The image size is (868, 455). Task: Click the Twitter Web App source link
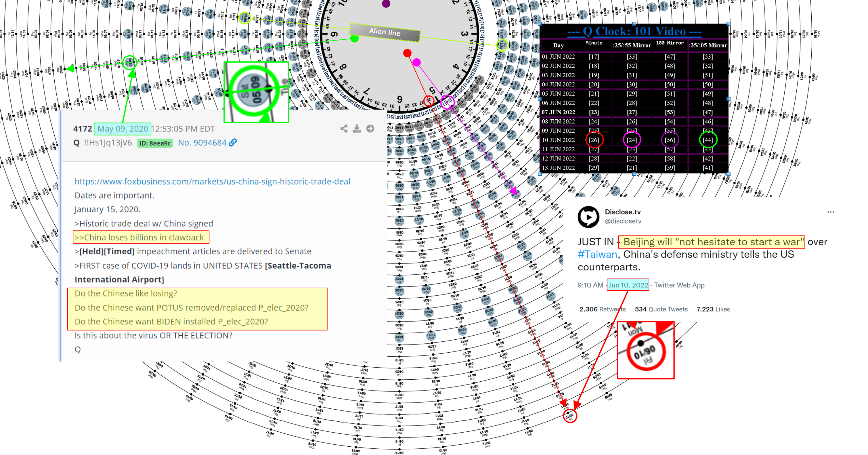coord(679,285)
